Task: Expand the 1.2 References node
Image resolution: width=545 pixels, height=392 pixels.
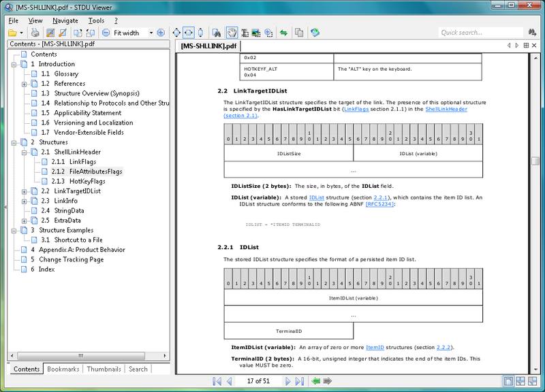Action: [x=24, y=84]
